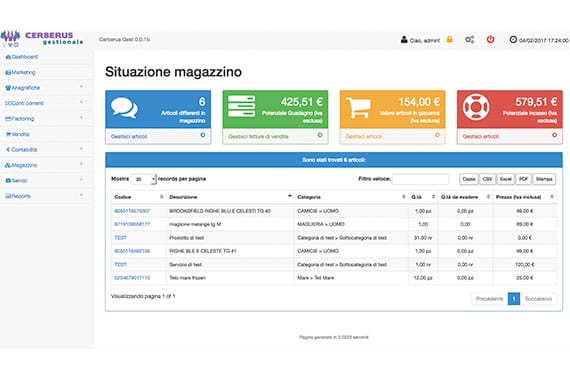Image resolution: width=570 pixels, height=380 pixels.
Task: Click the Excel export button
Action: click(506, 179)
